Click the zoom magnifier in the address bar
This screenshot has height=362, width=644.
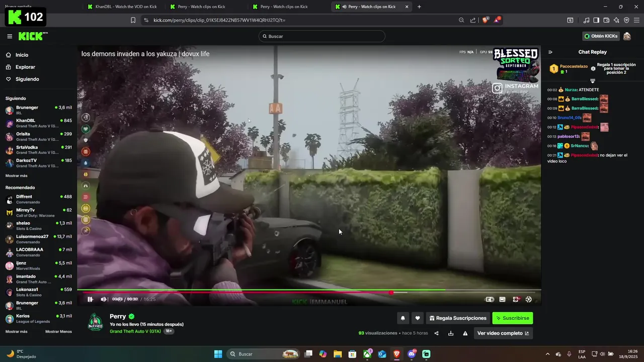(x=461, y=20)
